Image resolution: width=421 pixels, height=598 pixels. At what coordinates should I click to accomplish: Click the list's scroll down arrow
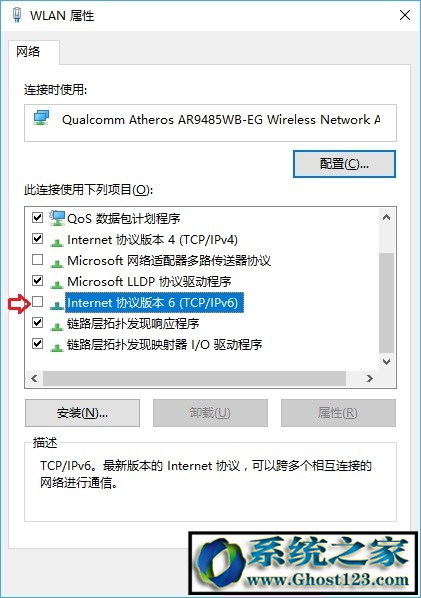386,362
